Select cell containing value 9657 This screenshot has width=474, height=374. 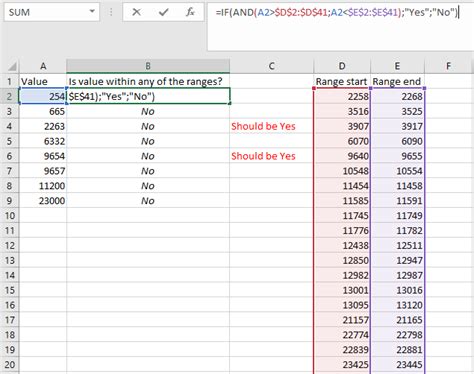pos(43,171)
